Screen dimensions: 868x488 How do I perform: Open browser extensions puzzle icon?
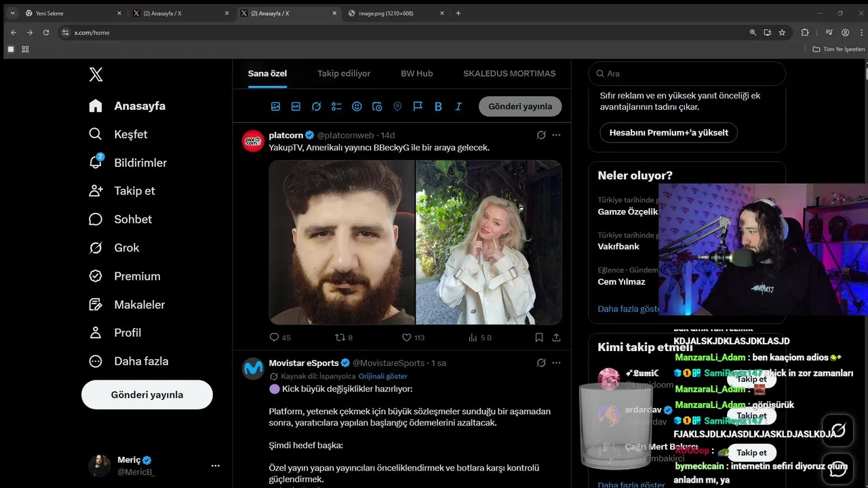[805, 33]
